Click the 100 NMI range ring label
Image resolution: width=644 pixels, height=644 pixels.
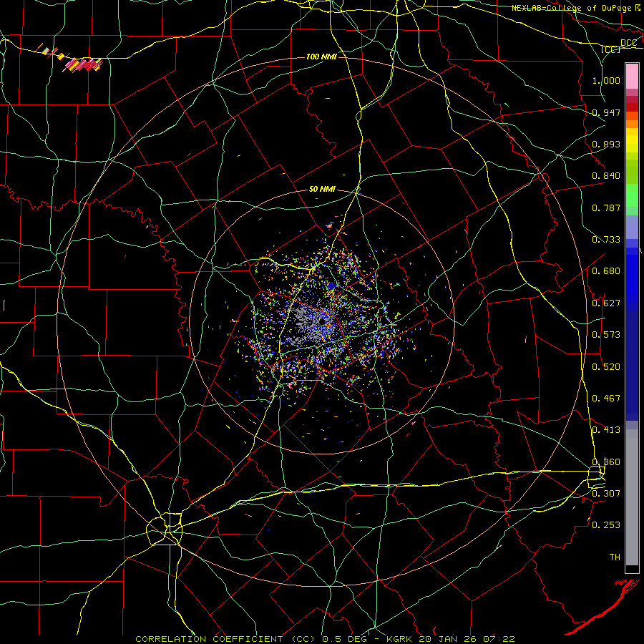(x=321, y=57)
